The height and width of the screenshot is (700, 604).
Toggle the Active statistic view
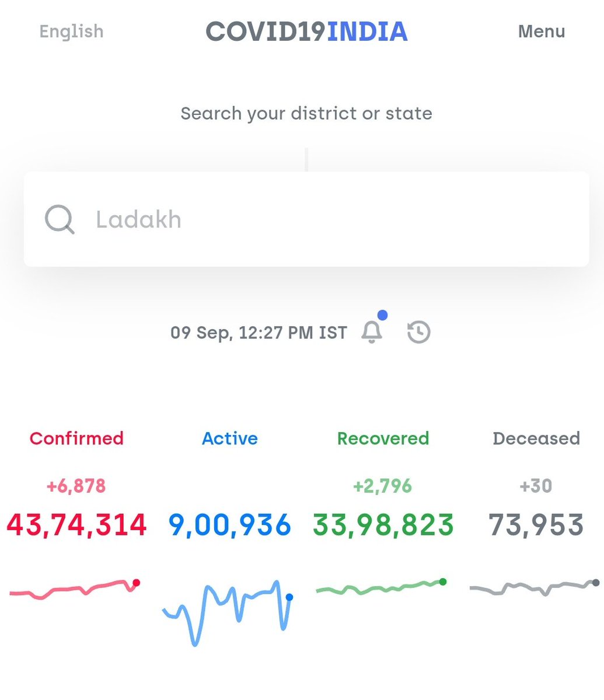(229, 438)
